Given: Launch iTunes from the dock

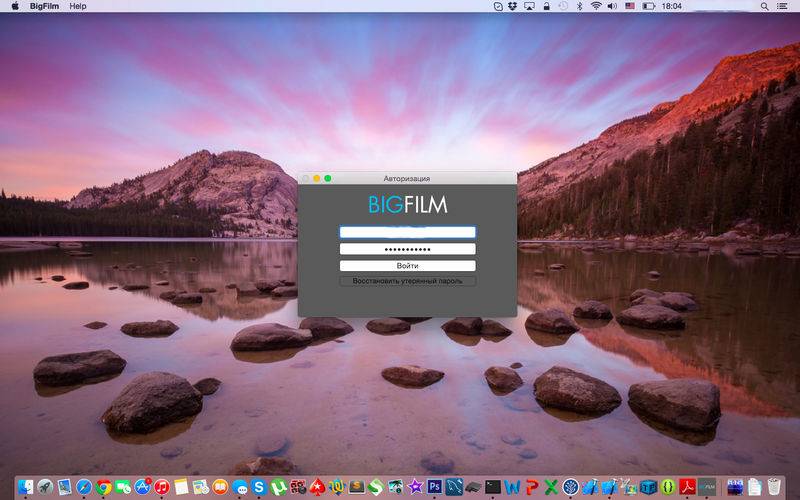Looking at the screenshot, I should point(162,487).
